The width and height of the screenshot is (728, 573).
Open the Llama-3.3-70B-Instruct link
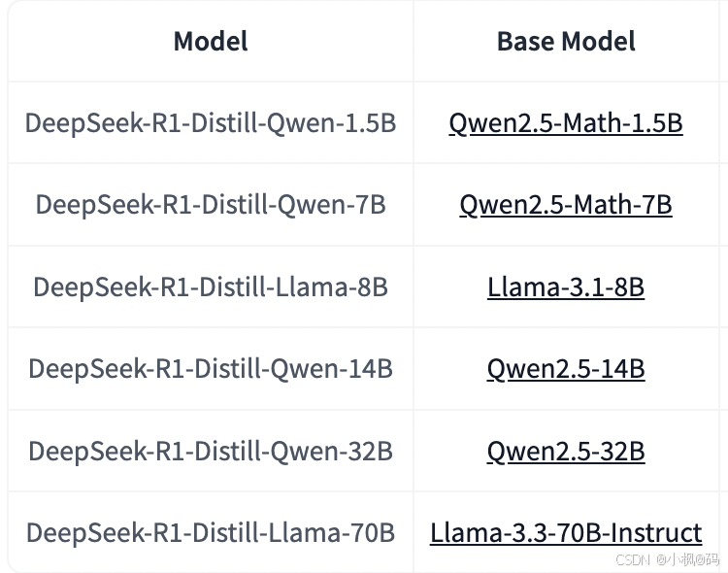(566, 532)
